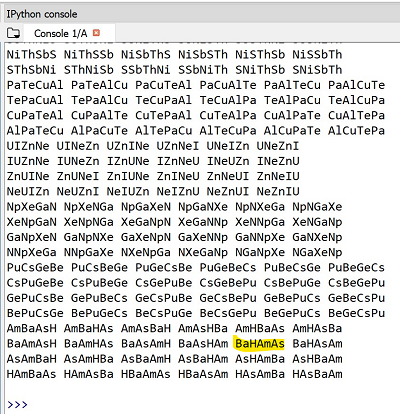Select the Console 1/A tab

pyautogui.click(x=60, y=33)
